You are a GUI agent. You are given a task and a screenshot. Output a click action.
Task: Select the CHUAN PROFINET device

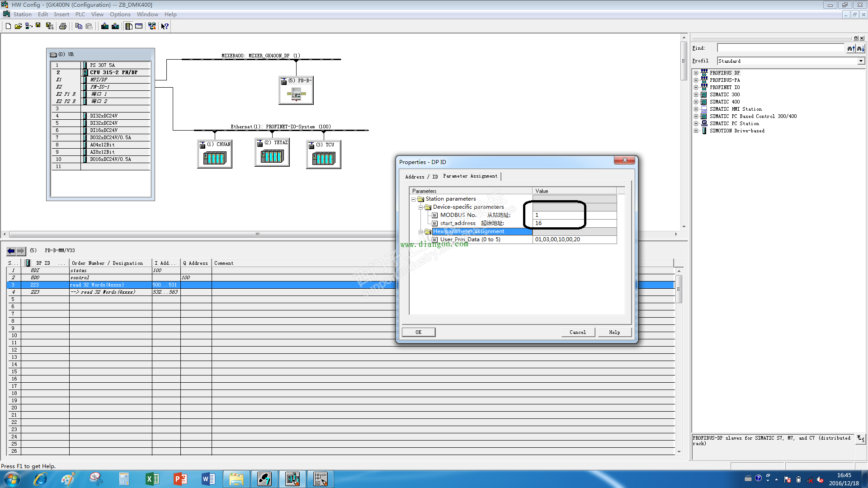pos(215,158)
